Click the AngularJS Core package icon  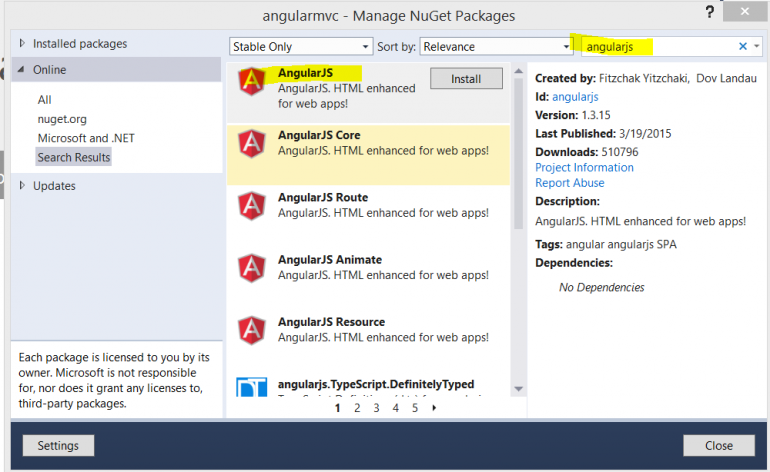pos(251,144)
